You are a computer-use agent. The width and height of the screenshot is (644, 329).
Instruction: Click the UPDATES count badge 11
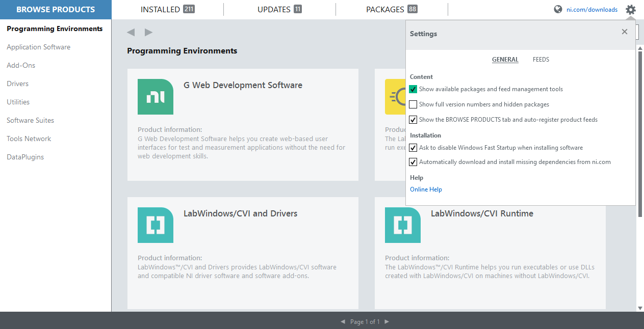298,10
